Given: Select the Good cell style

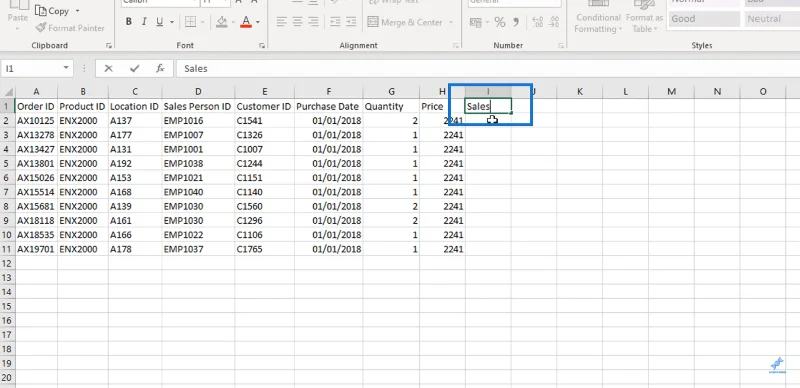Looking at the screenshot, I should 705,19.
